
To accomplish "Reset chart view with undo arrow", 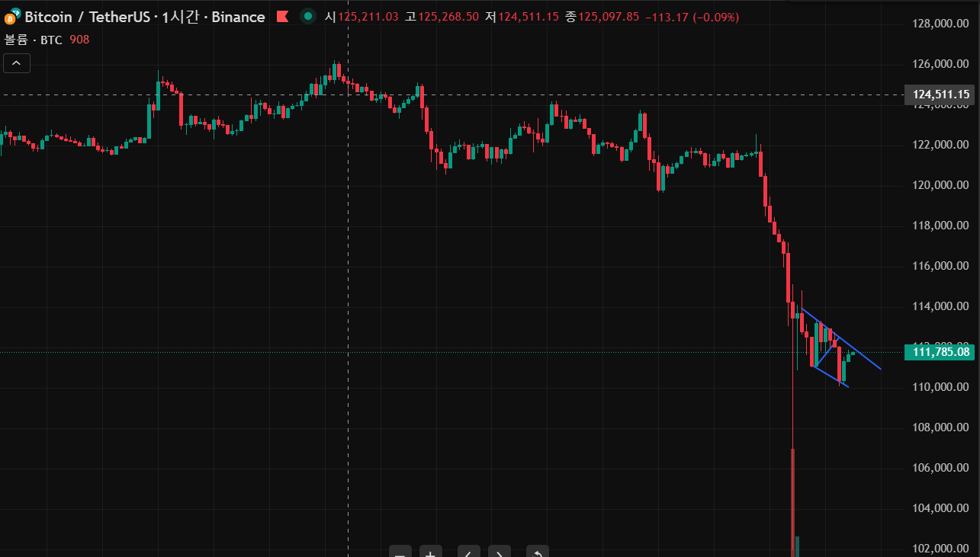I will (x=538, y=552).
